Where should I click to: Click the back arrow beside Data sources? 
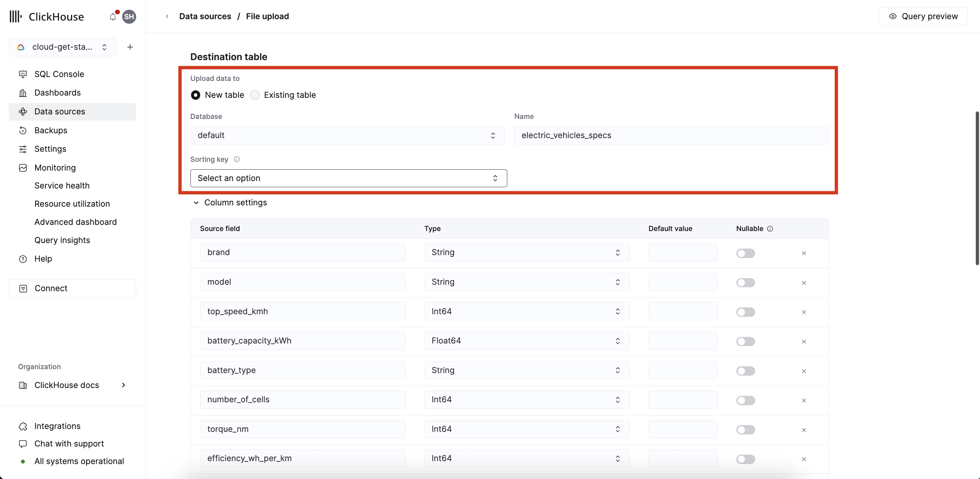click(167, 16)
